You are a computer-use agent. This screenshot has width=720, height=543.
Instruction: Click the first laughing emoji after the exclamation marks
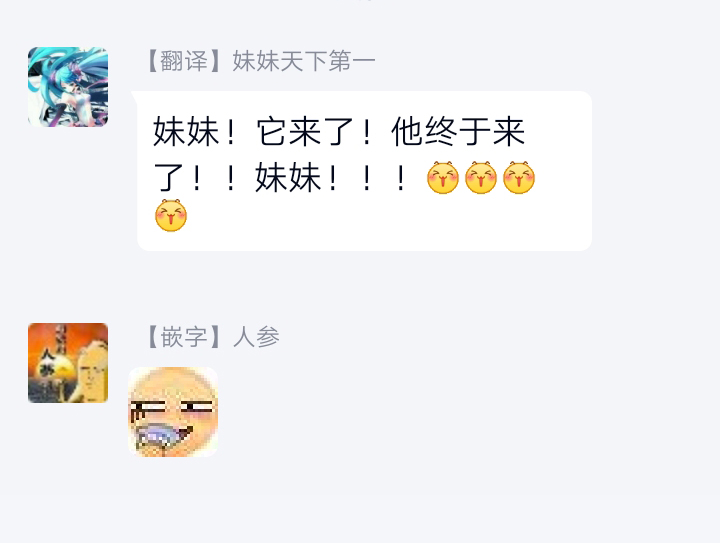pos(443,177)
